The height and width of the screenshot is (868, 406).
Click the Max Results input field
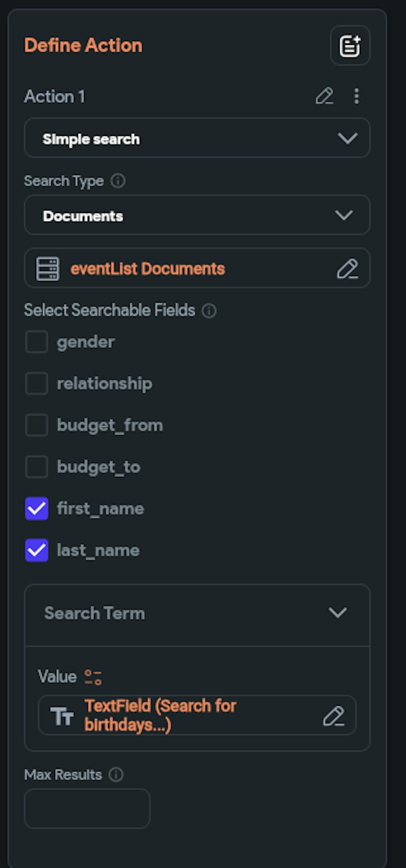pos(87,808)
